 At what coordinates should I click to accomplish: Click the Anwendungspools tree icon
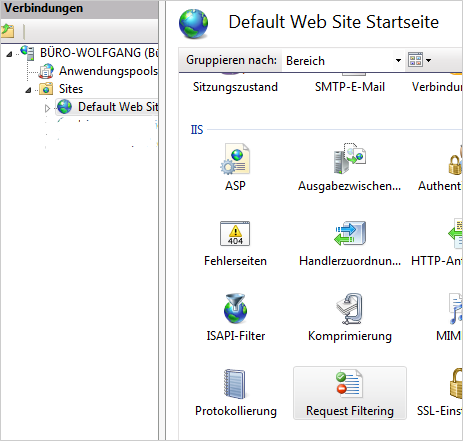click(46, 71)
